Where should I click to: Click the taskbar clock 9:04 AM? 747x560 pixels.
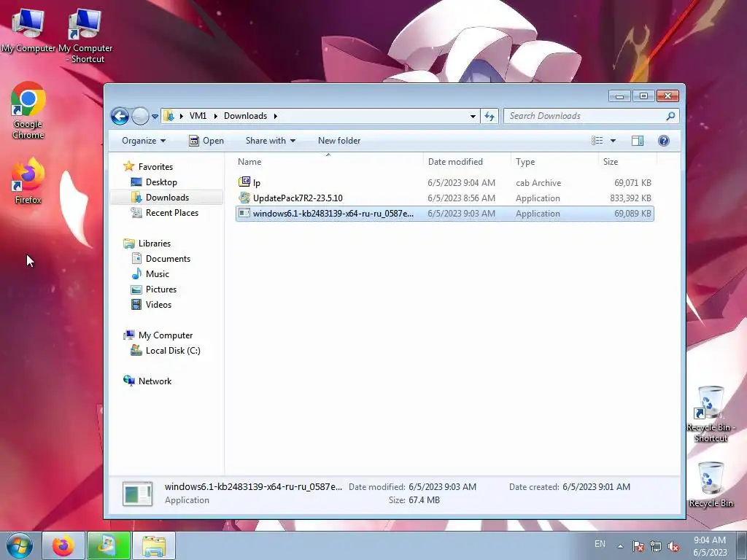click(x=709, y=540)
